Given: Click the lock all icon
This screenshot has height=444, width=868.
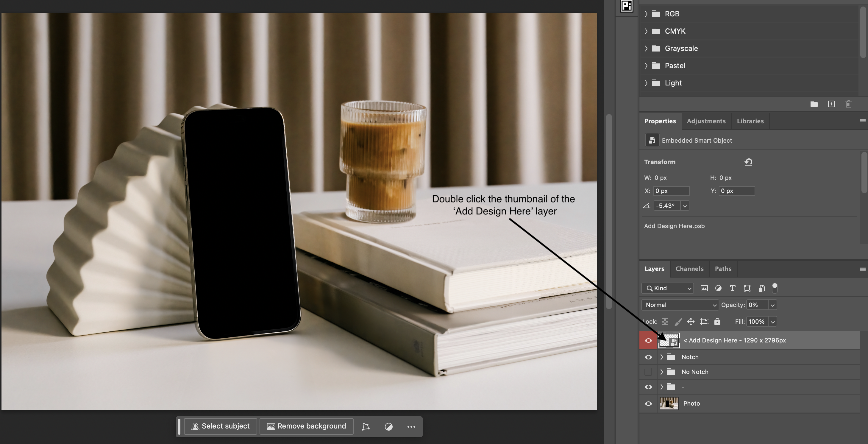Looking at the screenshot, I should tap(717, 322).
